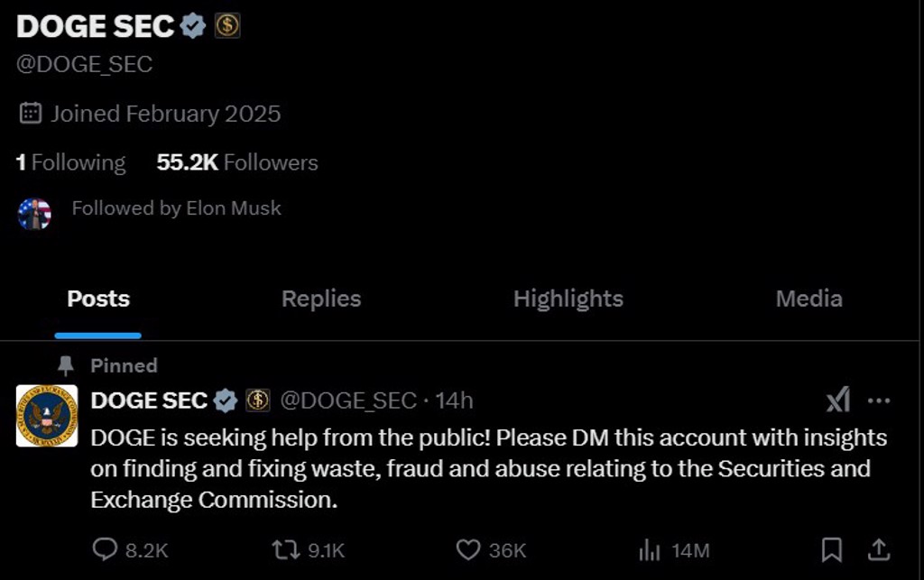
Task: Open the reply composer via speech bubble icon
Action: (105, 549)
